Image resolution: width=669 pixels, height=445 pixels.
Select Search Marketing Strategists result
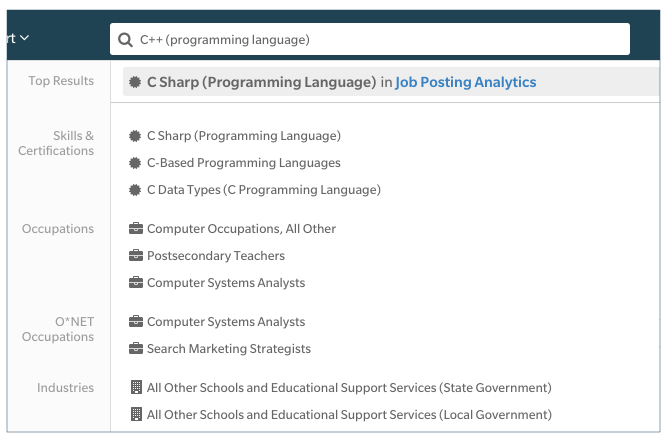(x=229, y=349)
